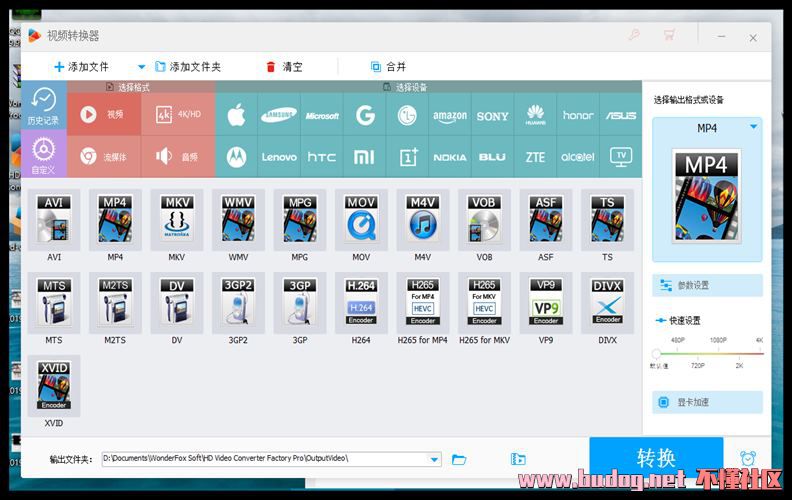Pick the VOB disc format
Screen dimensions: 792x500
(484, 220)
